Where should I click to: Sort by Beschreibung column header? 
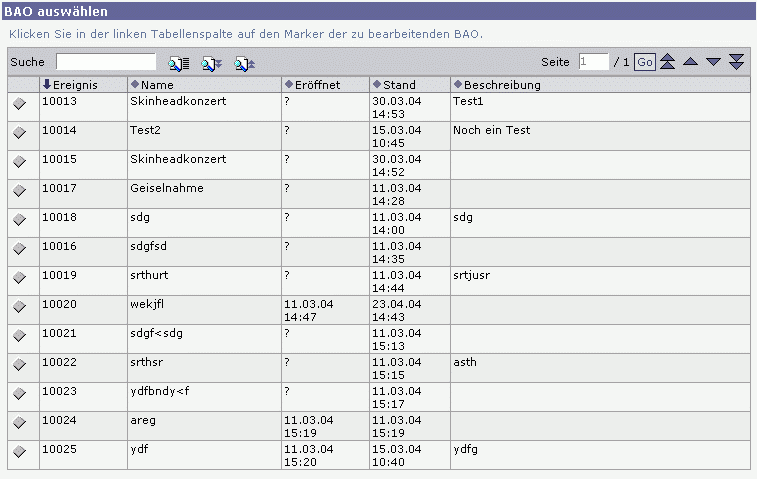click(x=502, y=85)
